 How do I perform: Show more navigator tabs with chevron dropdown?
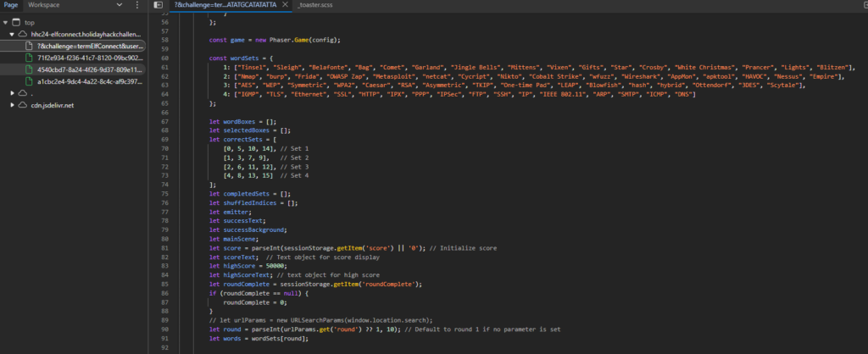120,5
